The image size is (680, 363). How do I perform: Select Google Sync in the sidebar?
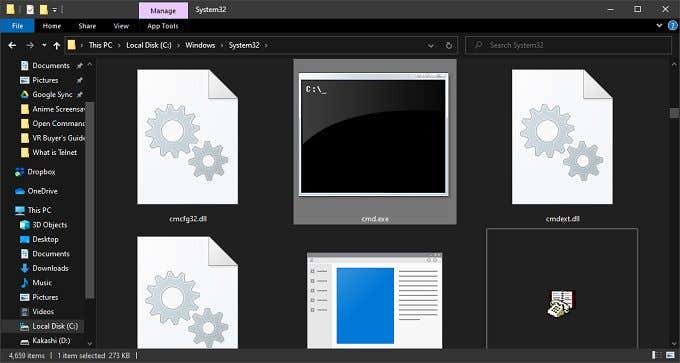pos(52,95)
